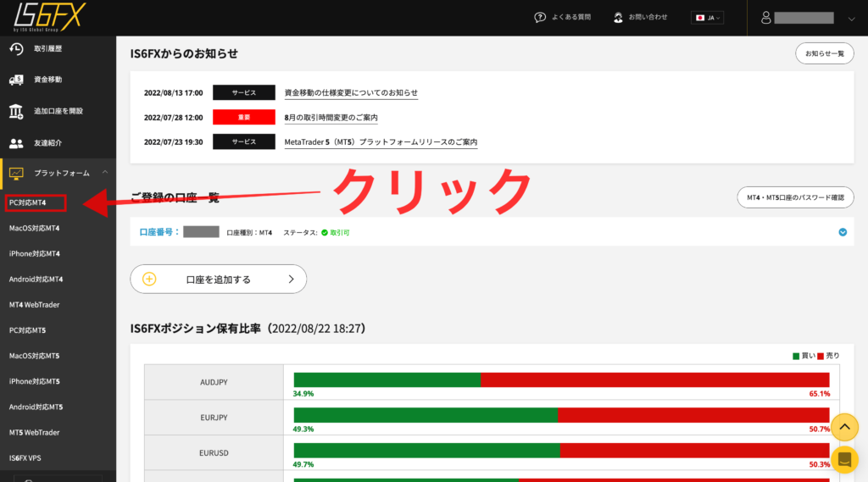The width and height of the screenshot is (868, 482).
Task: Select 追加口座を開設 menu item
Action: 58,111
